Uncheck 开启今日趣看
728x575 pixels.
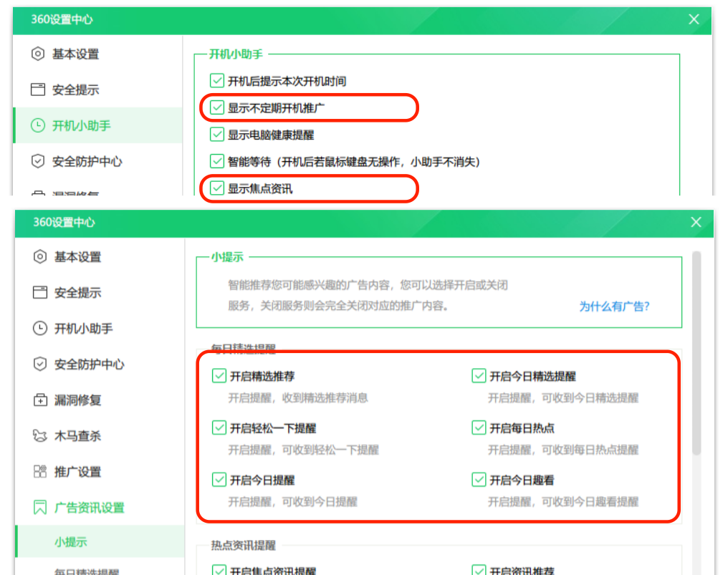pyautogui.click(x=478, y=480)
